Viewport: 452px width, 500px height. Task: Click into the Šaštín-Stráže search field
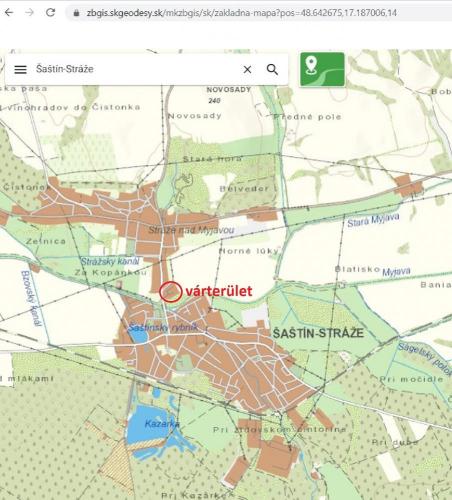coord(133,69)
